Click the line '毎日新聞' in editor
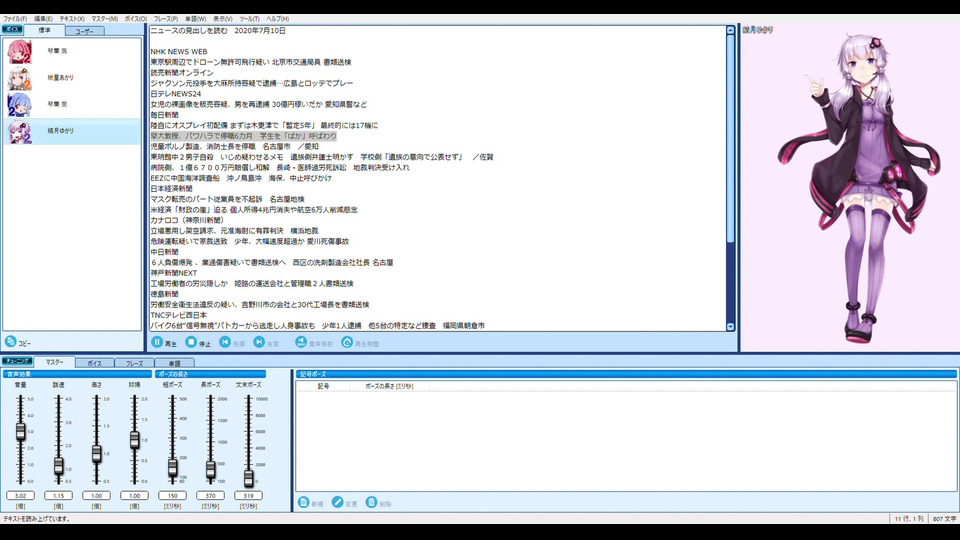Screen dimensions: 960x540 [165, 115]
